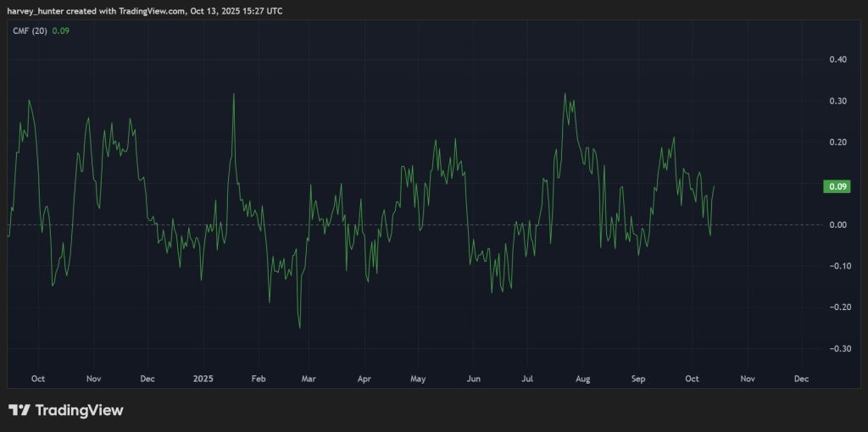
Task: Select the Mar time axis label
Action: coord(309,379)
